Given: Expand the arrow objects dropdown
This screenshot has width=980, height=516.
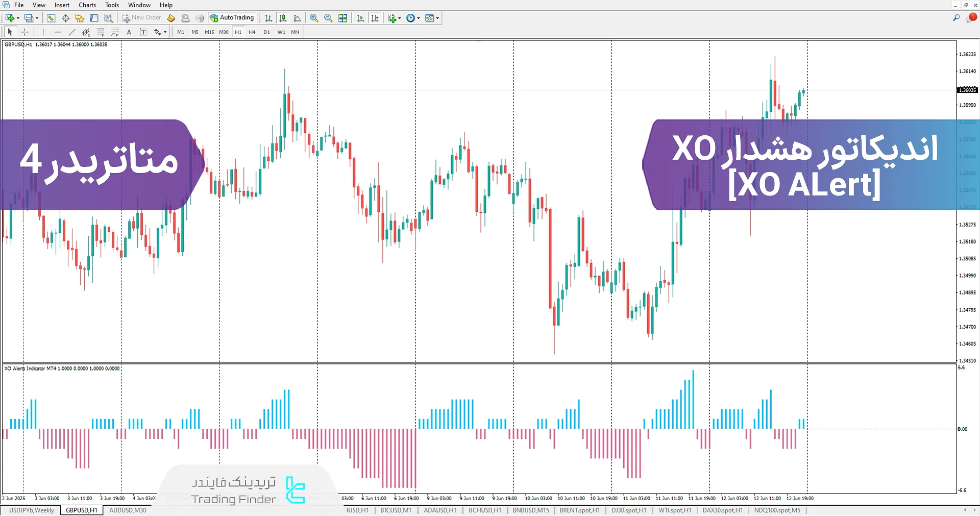Looking at the screenshot, I should click(165, 32).
